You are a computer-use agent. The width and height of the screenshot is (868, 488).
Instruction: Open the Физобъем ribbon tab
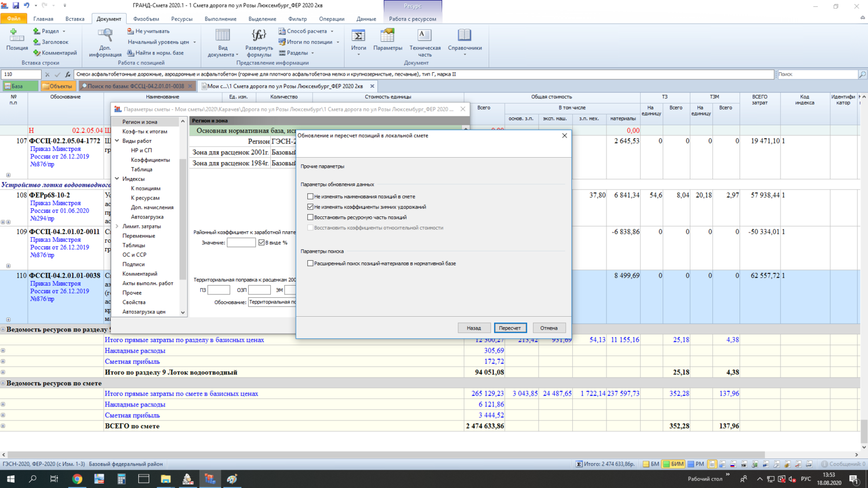click(x=146, y=19)
